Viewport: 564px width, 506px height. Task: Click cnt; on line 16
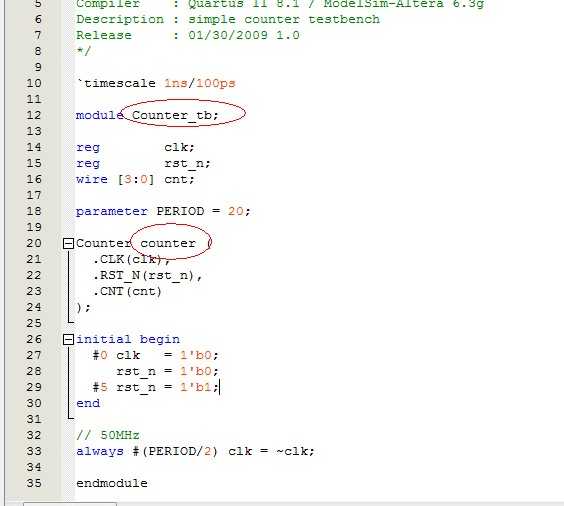point(179,179)
